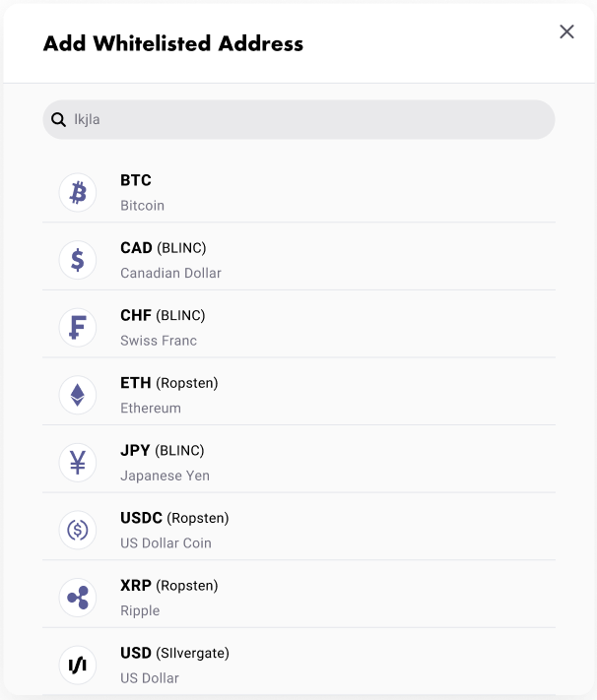Select USDC (Ropsten) asset label
The height and width of the screenshot is (700, 597).
(x=174, y=518)
